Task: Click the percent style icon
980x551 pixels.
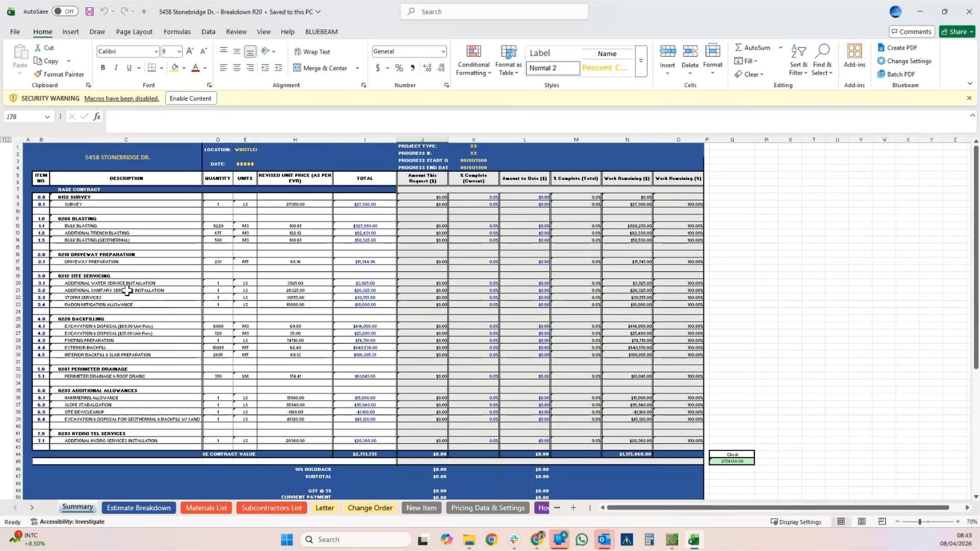Action: 399,68
